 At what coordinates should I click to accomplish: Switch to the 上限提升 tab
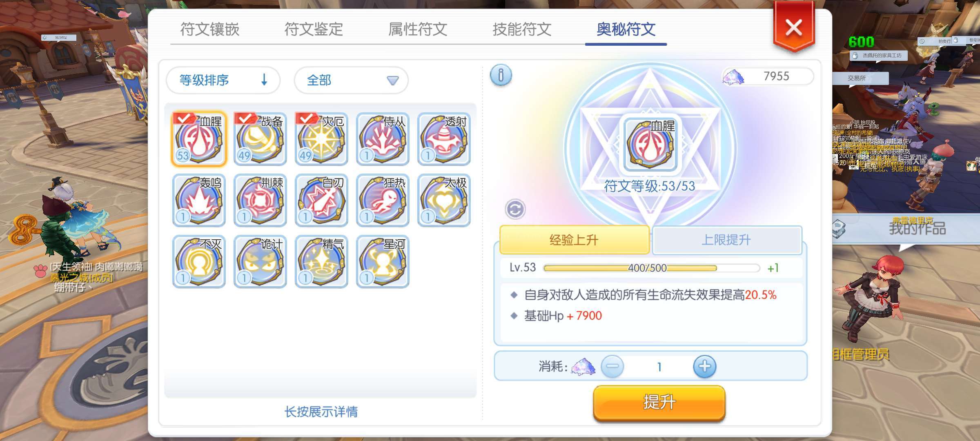pyautogui.click(x=727, y=240)
